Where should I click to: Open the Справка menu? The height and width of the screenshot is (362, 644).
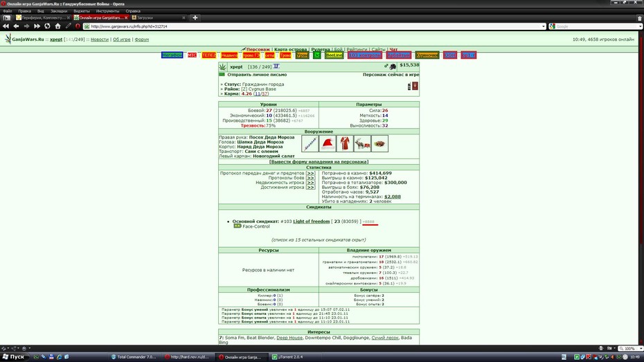tap(133, 11)
